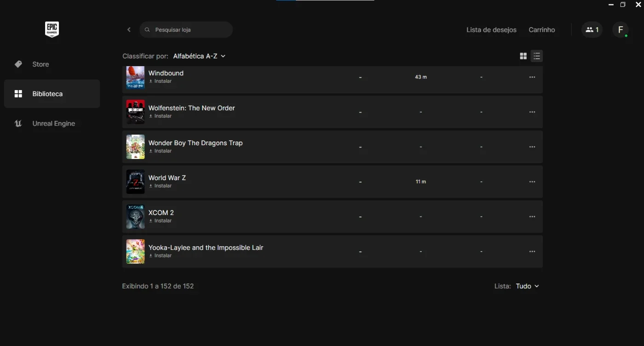Viewport: 644px width, 346px height.
Task: Open more options for World War Z
Action: pyautogui.click(x=532, y=182)
